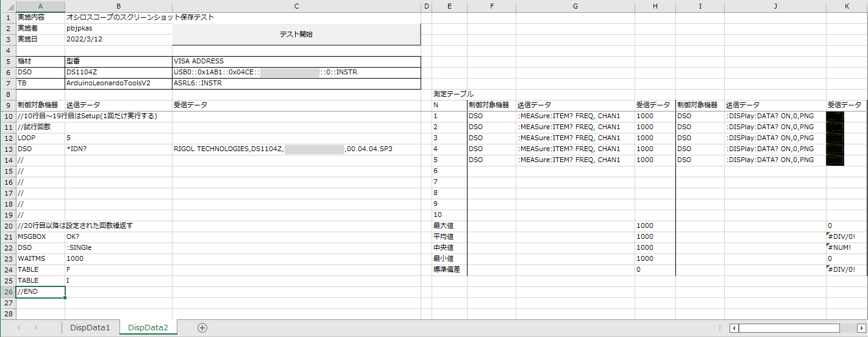868x337 pixels.
Task: Select the N header of measurement table
Action: coord(449,105)
